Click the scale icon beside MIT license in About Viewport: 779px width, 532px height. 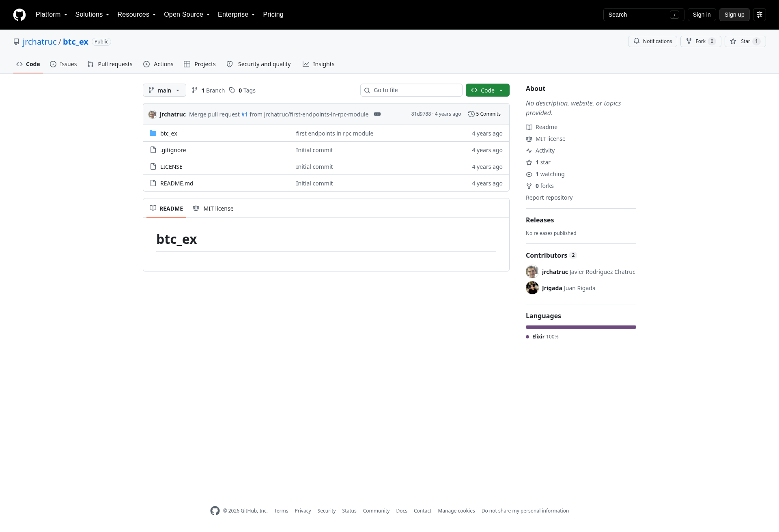[529, 139]
